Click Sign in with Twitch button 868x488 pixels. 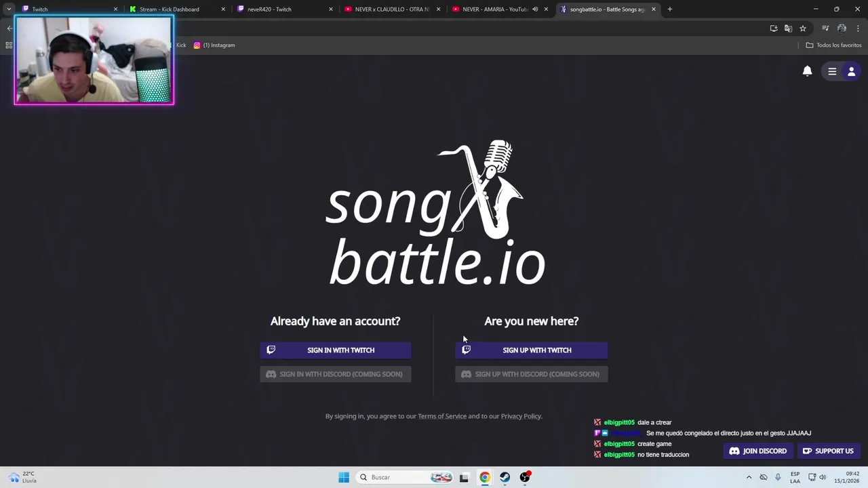click(335, 350)
